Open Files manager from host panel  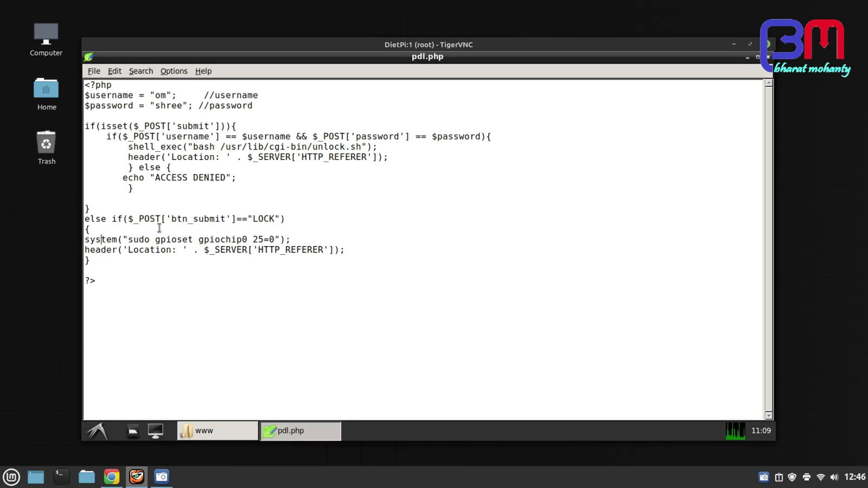click(x=86, y=477)
